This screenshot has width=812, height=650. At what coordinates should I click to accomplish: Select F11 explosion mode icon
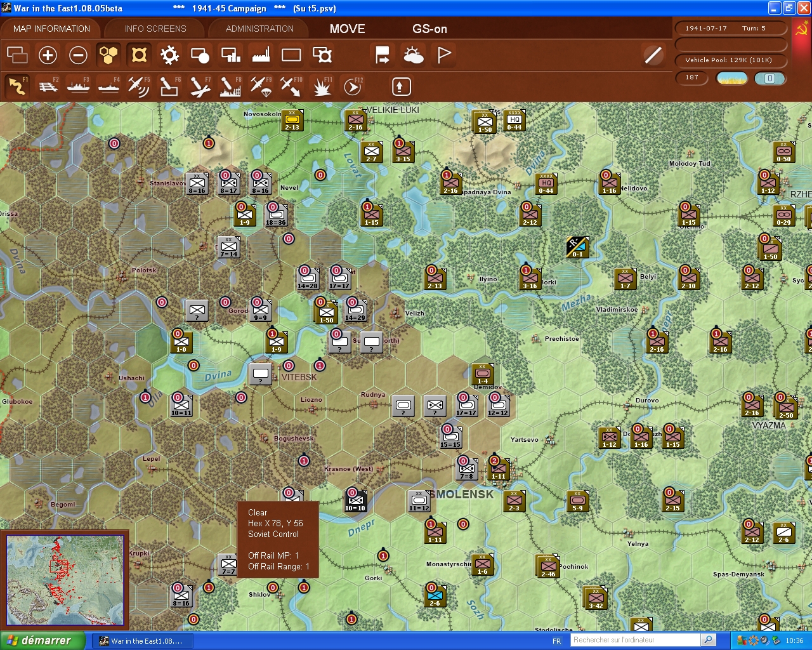[322, 86]
